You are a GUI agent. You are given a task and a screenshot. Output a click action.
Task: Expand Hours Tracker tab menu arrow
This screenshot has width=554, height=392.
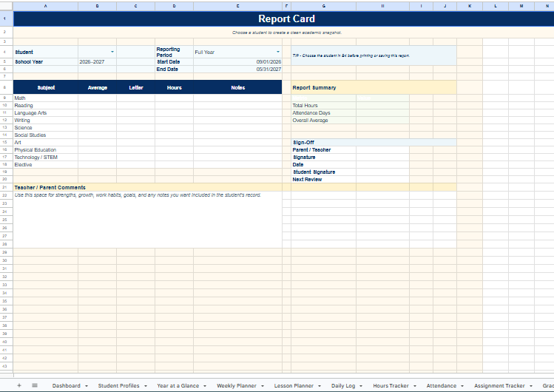(414, 386)
